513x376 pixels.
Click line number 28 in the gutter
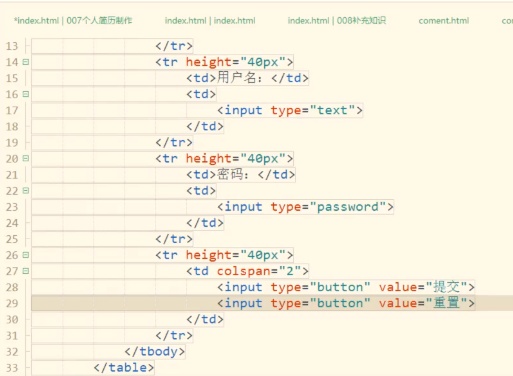12,287
